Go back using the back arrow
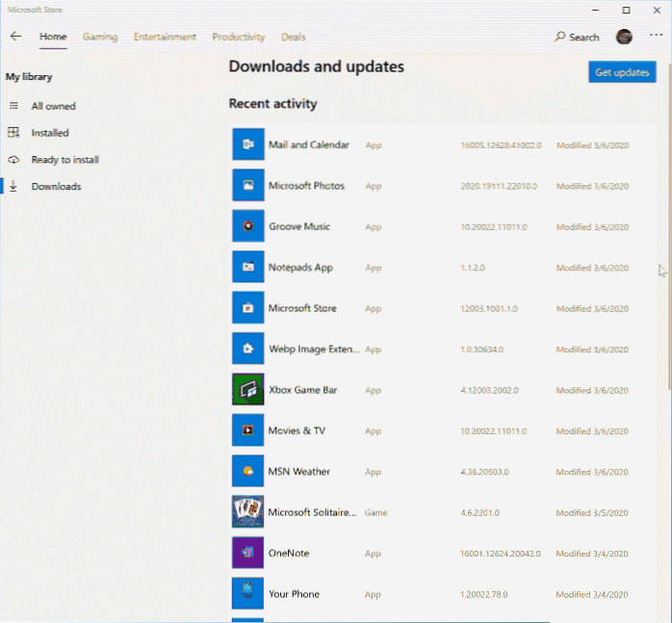 (15, 37)
